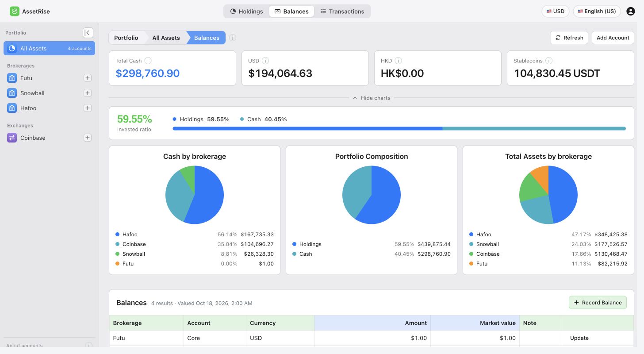644x354 pixels.
Task: Click the 104,830.45 USDT stablecoins value
Action: 557,73
